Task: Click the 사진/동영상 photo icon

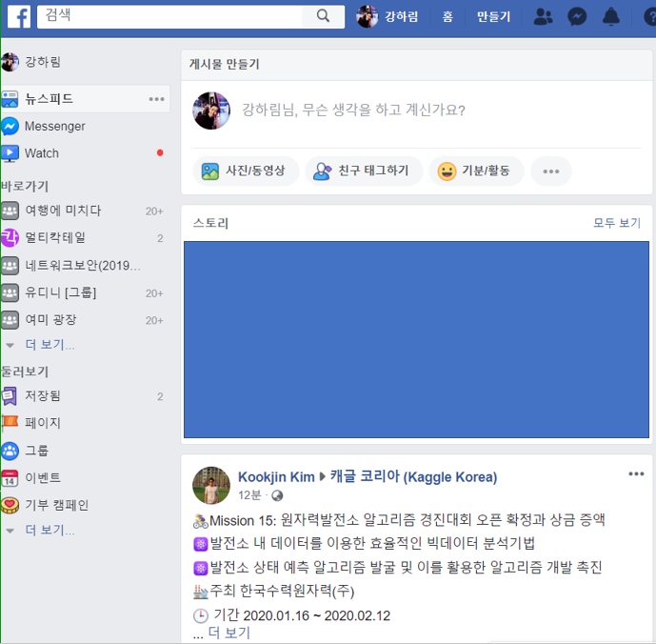Action: coord(210,171)
